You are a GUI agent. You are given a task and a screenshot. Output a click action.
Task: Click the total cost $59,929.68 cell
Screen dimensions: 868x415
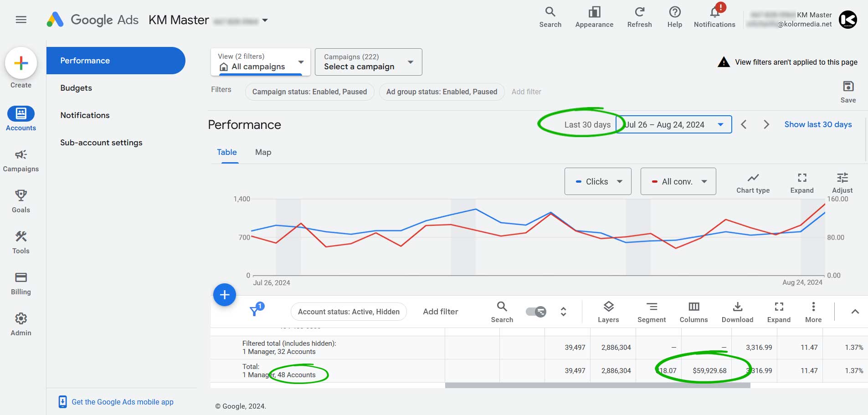pyautogui.click(x=709, y=370)
